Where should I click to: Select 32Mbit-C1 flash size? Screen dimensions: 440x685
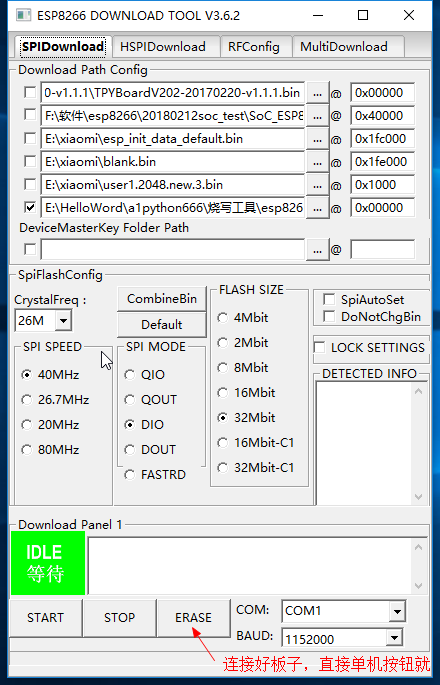pos(256,467)
